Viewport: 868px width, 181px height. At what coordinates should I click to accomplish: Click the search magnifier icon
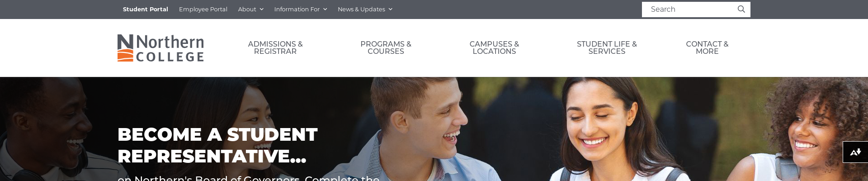[x=741, y=9]
